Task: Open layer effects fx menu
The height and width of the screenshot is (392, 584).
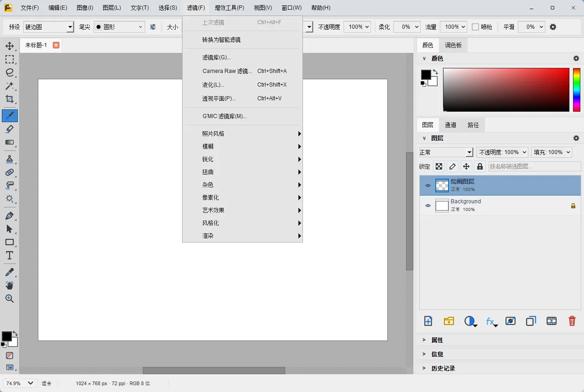Action: 491,321
